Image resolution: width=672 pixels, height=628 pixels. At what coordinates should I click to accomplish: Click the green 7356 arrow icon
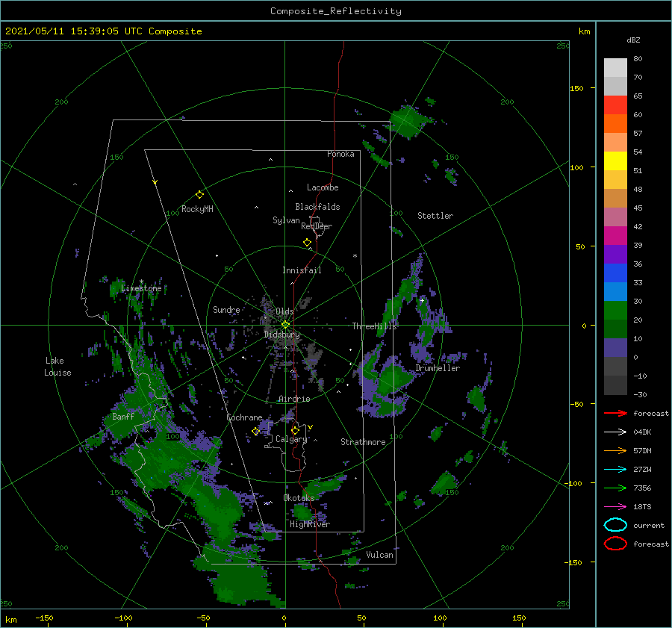point(615,488)
